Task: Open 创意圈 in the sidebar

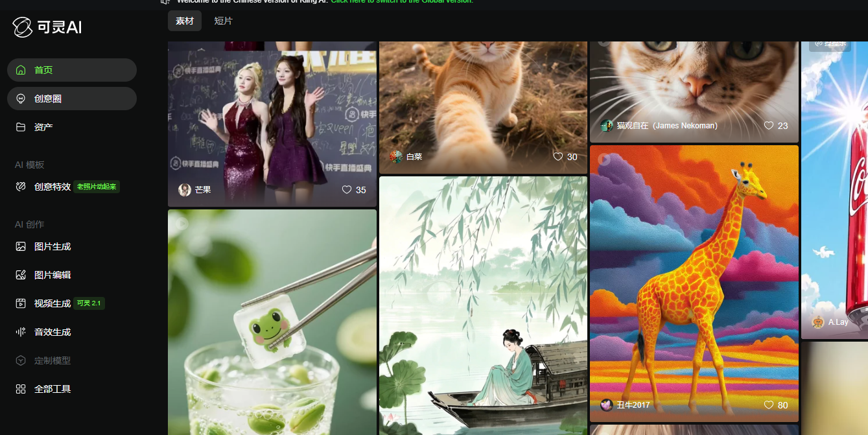Action: (72, 99)
